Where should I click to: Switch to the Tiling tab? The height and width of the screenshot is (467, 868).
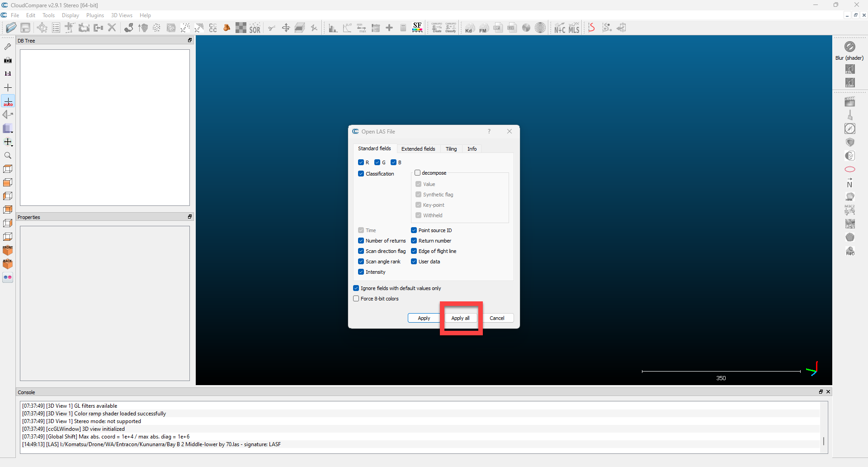[451, 149]
